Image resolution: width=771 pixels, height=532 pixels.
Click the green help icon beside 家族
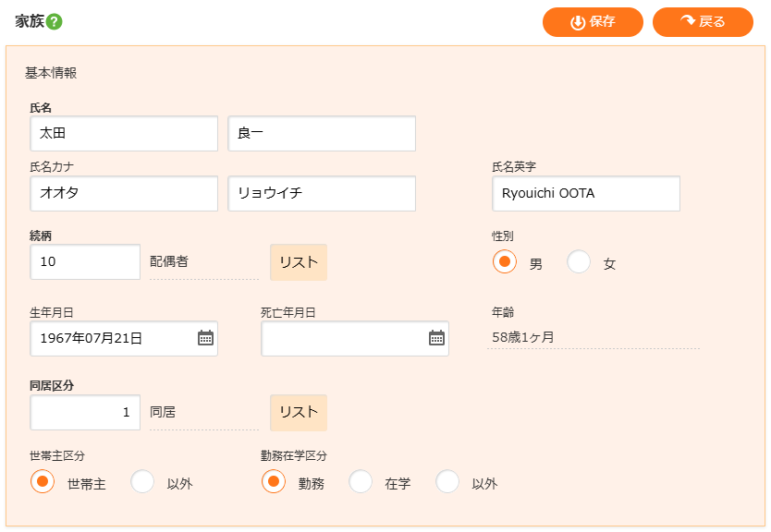click(55, 22)
